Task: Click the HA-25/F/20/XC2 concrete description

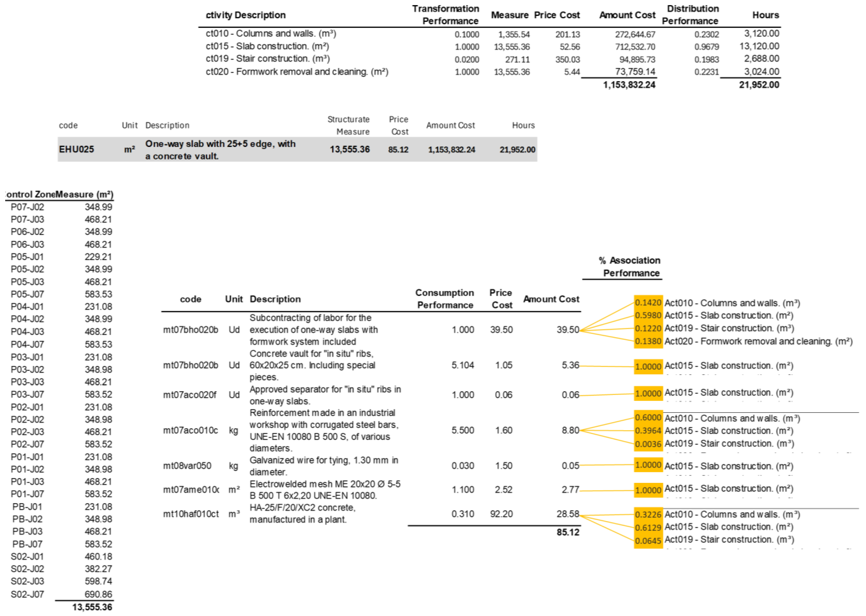Action: tap(303, 514)
